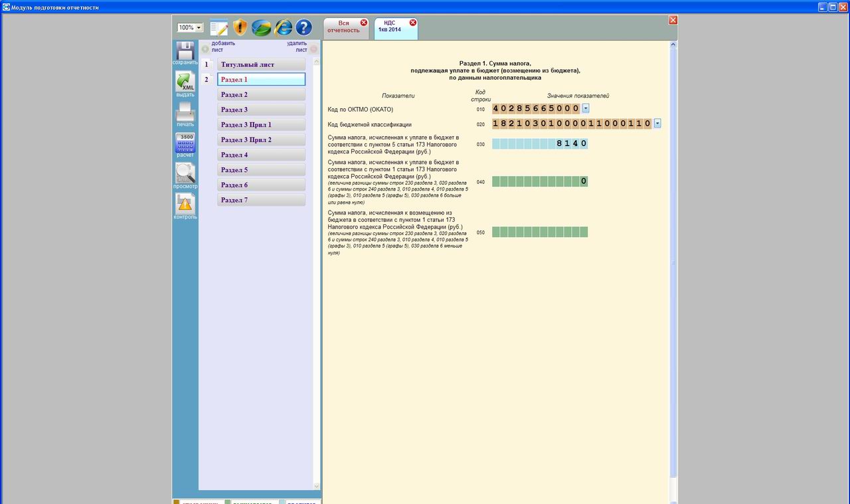Close the 'Вся отчетность' tab

point(363,23)
